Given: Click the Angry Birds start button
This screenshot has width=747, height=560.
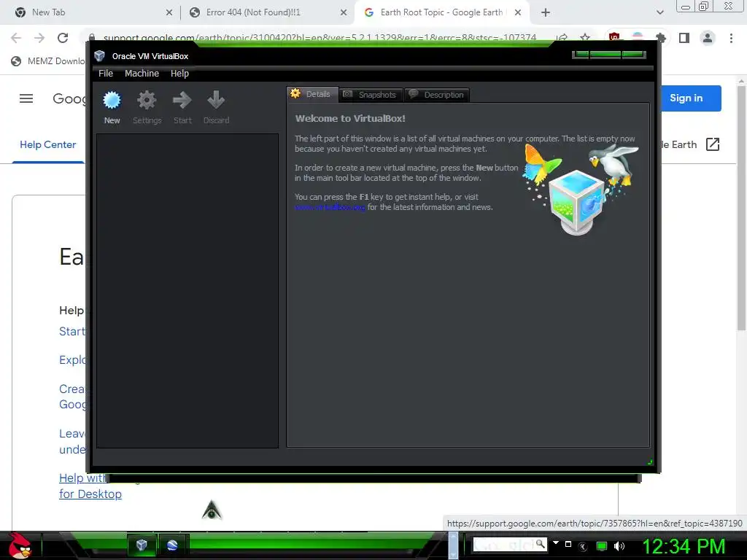Looking at the screenshot, I should pyautogui.click(x=20, y=545).
